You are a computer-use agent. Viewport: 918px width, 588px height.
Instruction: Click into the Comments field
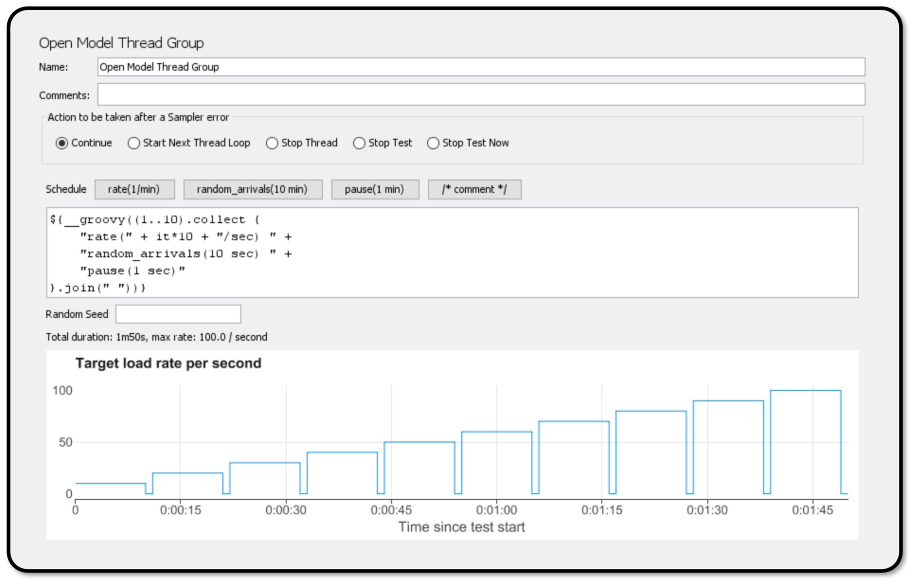[481, 95]
